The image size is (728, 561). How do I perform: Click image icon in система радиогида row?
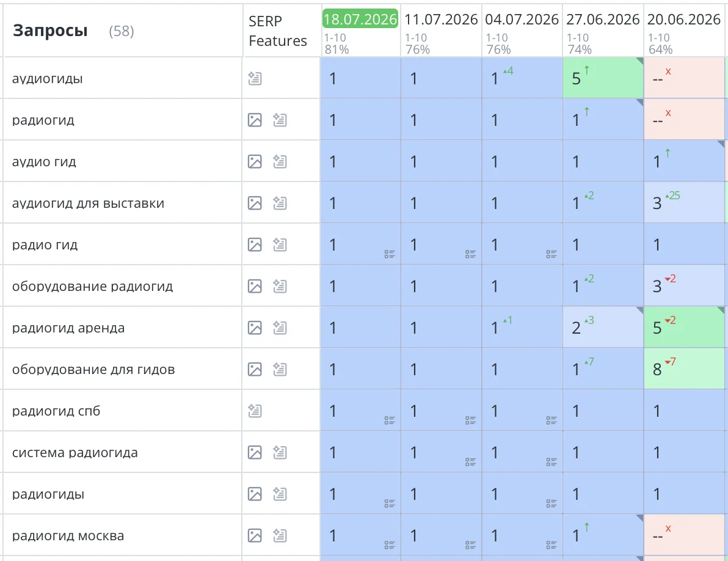pyautogui.click(x=255, y=452)
